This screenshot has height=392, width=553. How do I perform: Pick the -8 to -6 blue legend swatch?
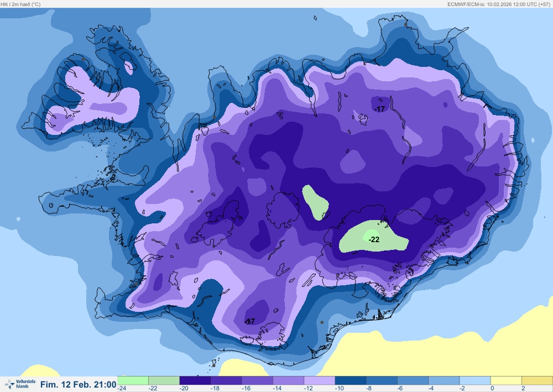point(382,380)
